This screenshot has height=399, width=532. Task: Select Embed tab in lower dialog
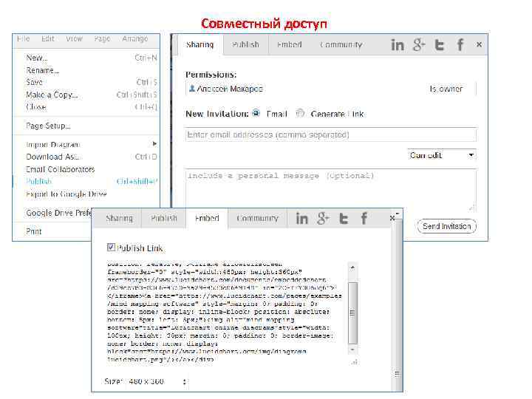(207, 218)
